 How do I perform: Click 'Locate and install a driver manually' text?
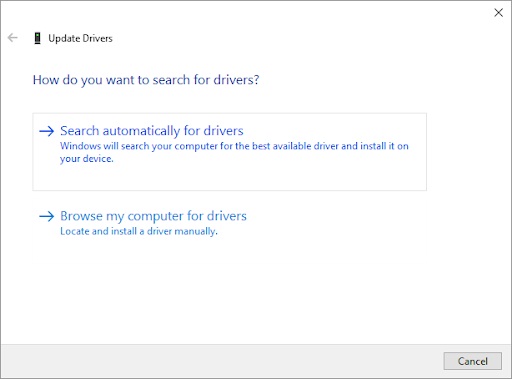coord(139,231)
